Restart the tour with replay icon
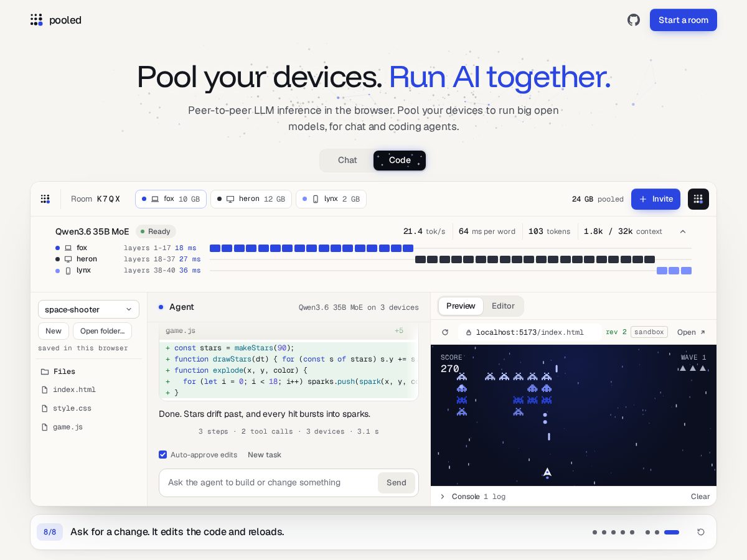The height and width of the screenshot is (560, 747). coord(701,532)
